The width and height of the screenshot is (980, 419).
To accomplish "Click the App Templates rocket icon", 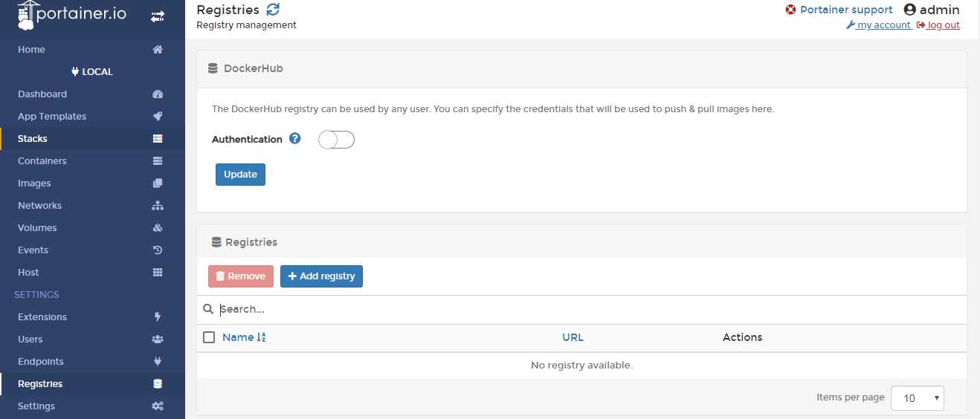I will tap(157, 117).
